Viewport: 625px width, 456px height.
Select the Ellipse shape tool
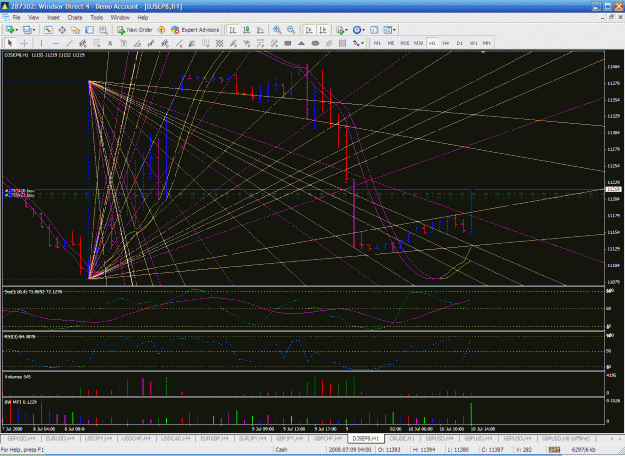pos(315,43)
